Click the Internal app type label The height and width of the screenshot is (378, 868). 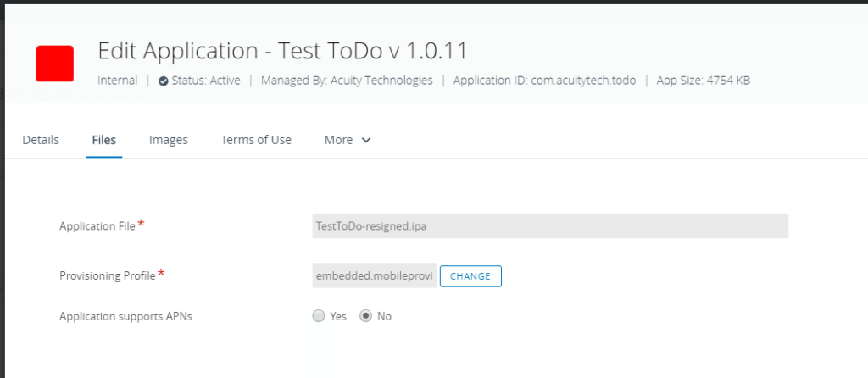point(118,81)
